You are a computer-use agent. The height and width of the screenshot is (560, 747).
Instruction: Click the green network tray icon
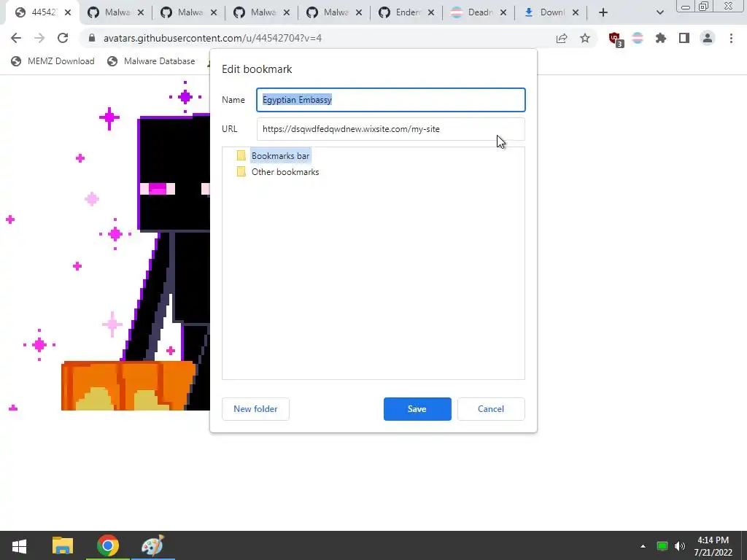[x=662, y=546]
